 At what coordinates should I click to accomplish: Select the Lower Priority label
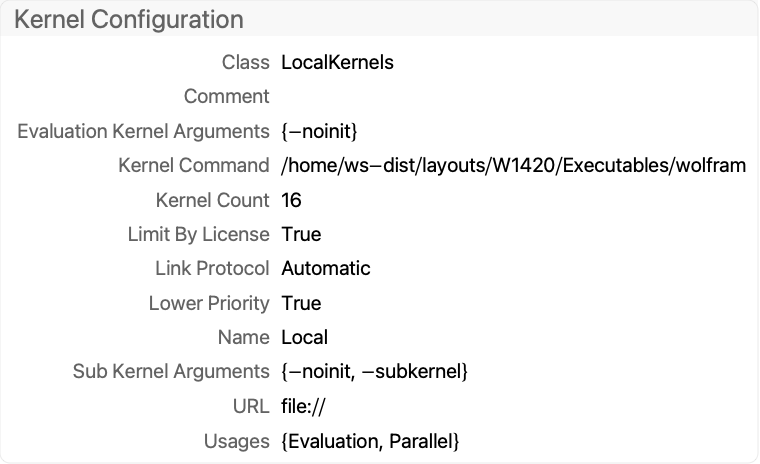(209, 303)
